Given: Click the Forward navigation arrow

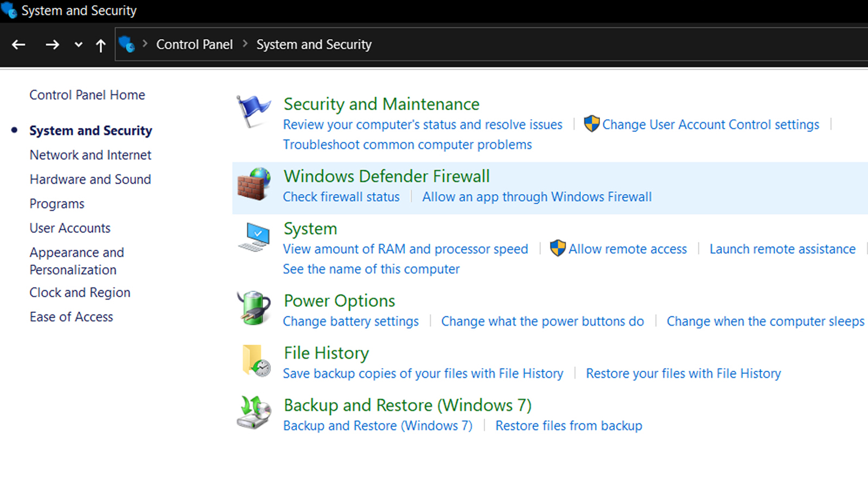Looking at the screenshot, I should tap(52, 45).
